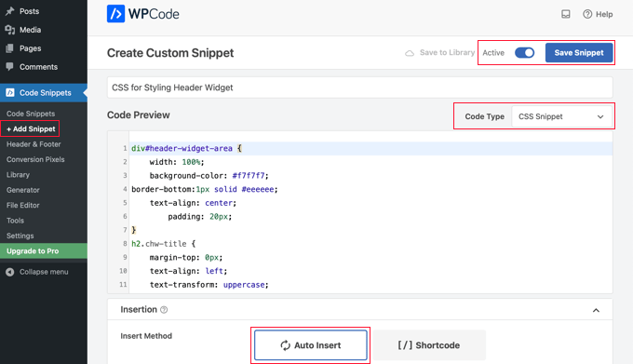Click the Comments bubble icon

(x=9, y=67)
